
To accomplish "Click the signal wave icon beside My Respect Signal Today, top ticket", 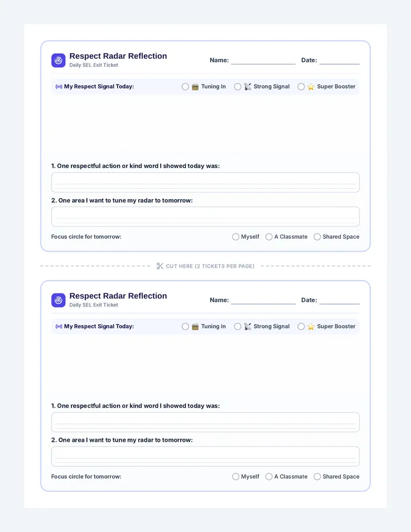I will (x=59, y=87).
